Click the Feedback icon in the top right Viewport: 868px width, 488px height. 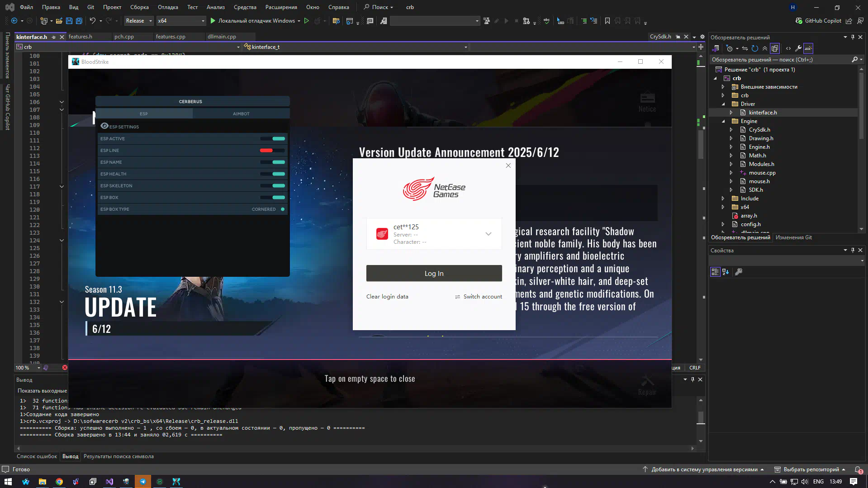coord(860,21)
